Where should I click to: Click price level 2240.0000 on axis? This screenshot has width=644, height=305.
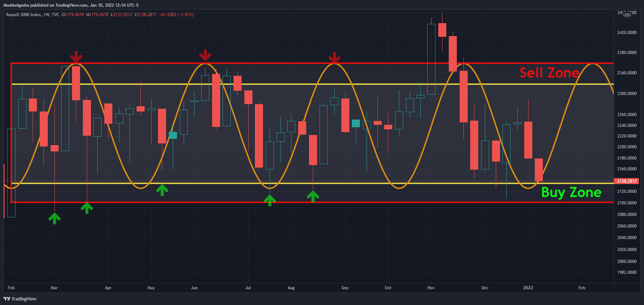627,126
